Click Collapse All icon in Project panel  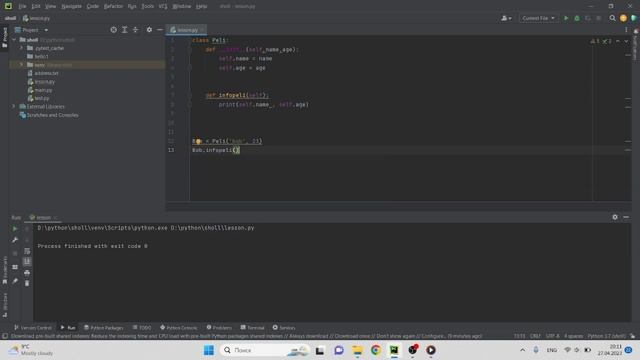[x=136, y=30]
